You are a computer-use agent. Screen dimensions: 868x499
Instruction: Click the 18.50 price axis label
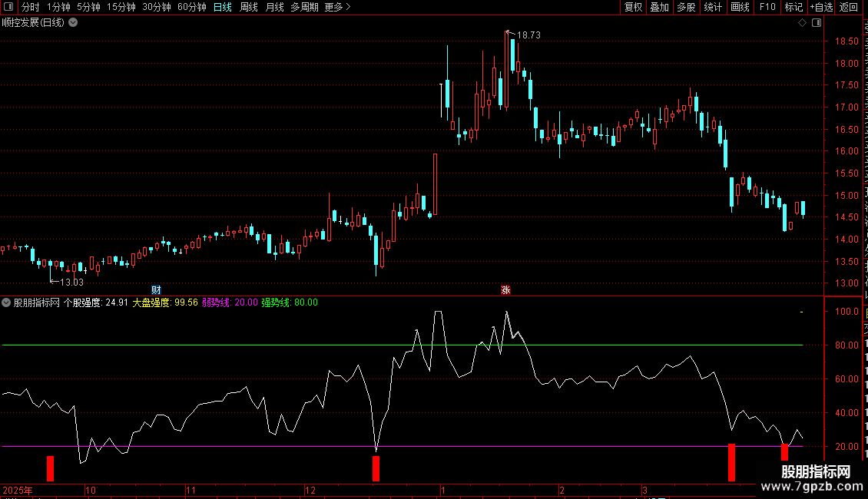[846, 41]
